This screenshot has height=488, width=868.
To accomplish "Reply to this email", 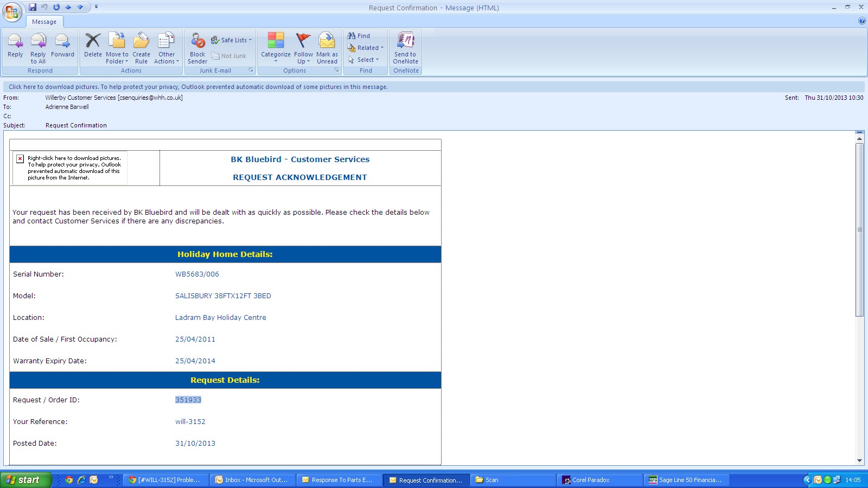I will [15, 46].
